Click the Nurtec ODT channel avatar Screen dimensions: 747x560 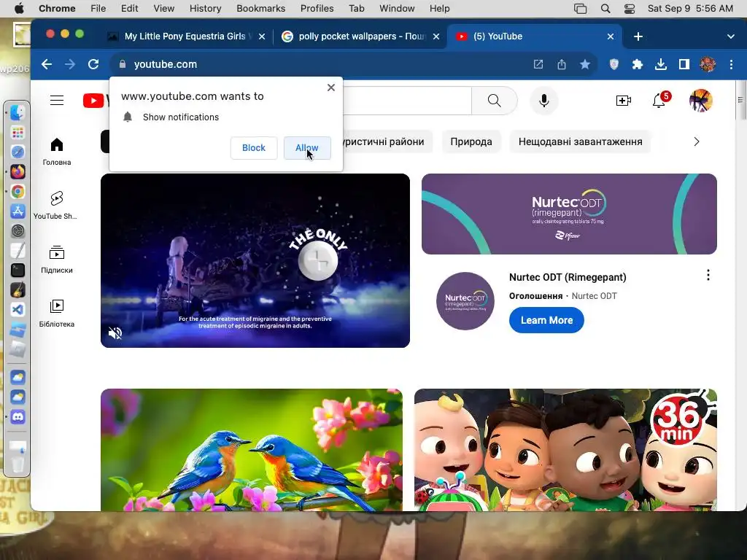pos(465,301)
